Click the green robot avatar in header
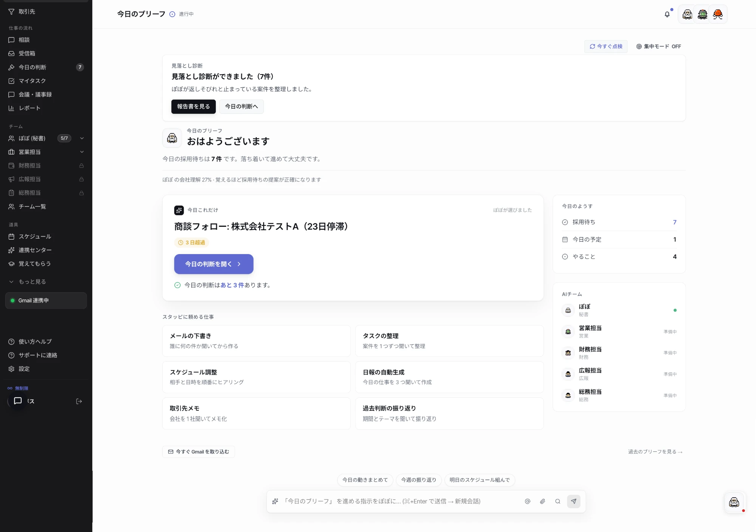The width and height of the screenshot is (756, 532). point(703,14)
